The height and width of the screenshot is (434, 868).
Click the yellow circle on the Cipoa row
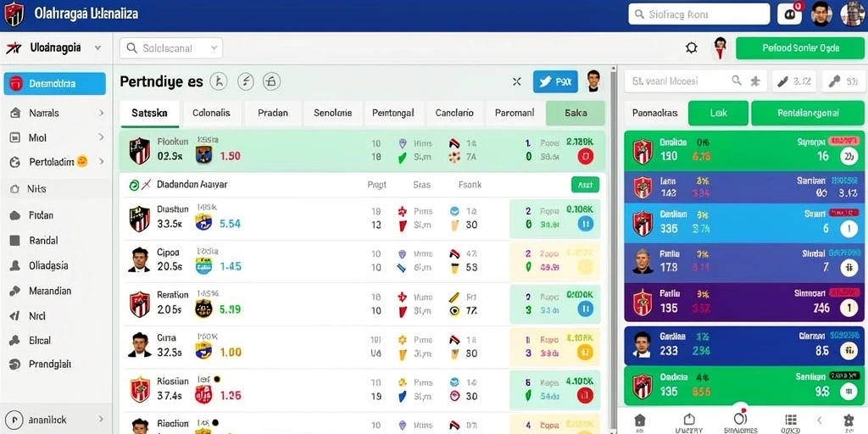tap(586, 267)
